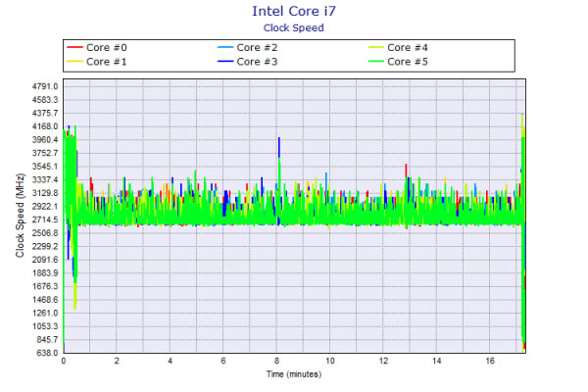Viewport: 588px width, 392px height.
Task: Click the 2506.8 y-axis value
Action: [45, 233]
